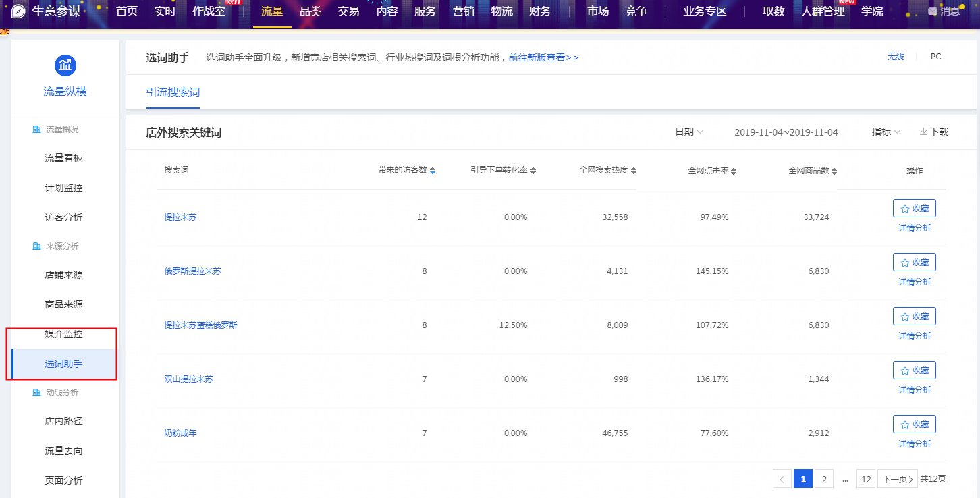
Task: Switch to PC device view
Action: pos(935,57)
